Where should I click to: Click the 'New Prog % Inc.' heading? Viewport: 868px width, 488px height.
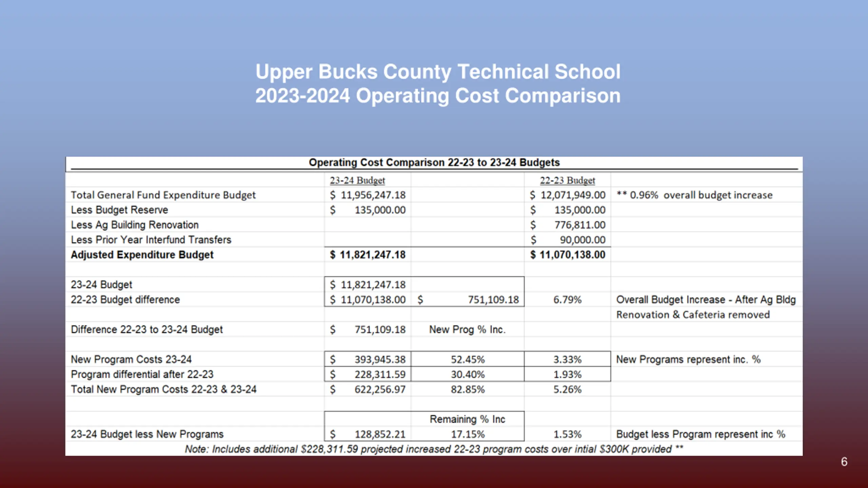click(x=467, y=330)
